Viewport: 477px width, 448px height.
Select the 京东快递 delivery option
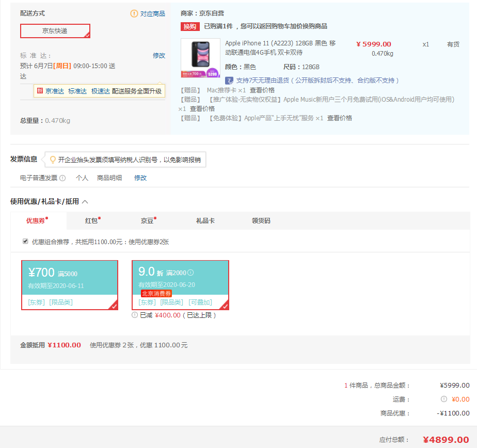pyautogui.click(x=55, y=31)
